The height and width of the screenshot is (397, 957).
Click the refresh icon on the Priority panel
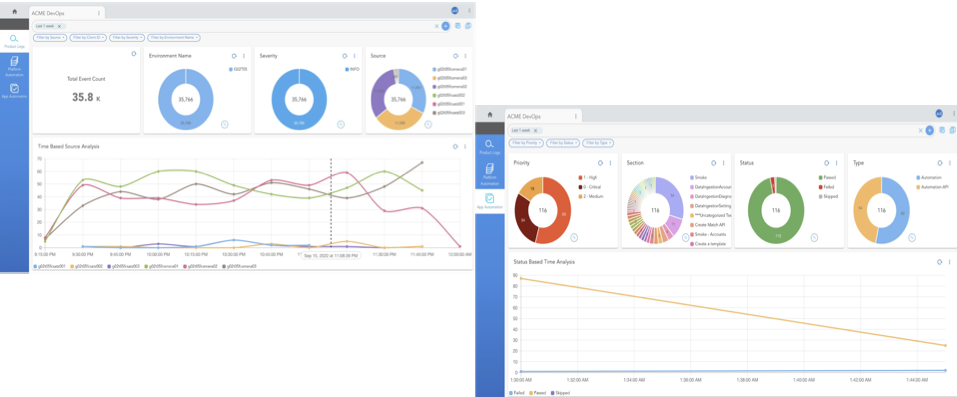click(600, 163)
